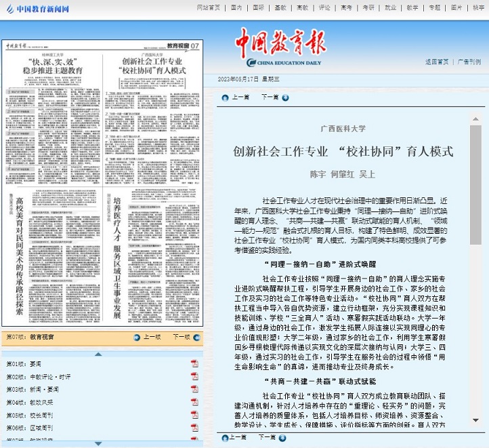Screen dimensions: 489x448
Task: Open the 高考 section in top navigation
Action: point(345,7)
